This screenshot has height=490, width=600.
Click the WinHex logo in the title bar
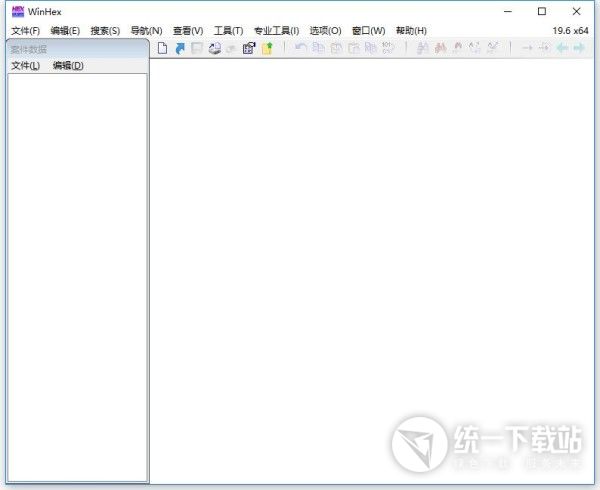point(18,11)
